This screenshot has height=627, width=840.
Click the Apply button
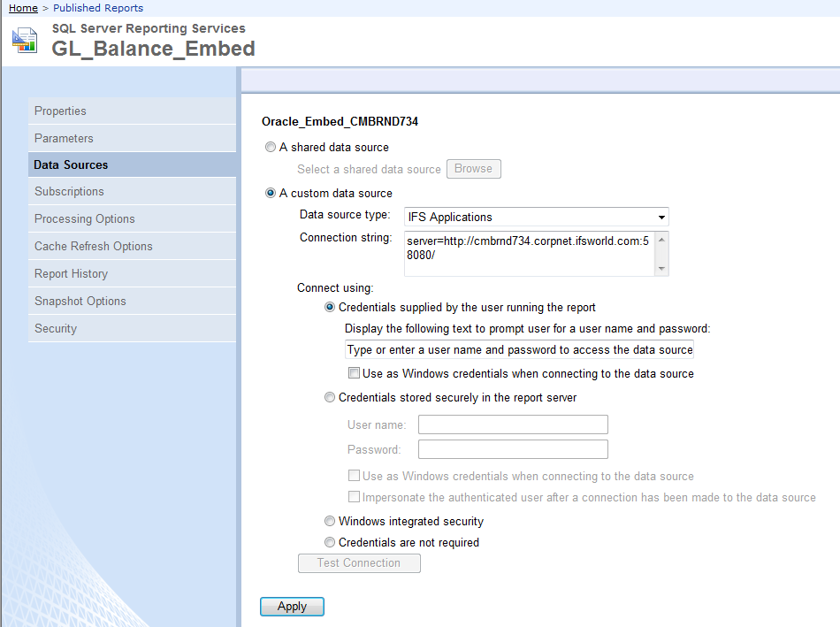[292, 607]
